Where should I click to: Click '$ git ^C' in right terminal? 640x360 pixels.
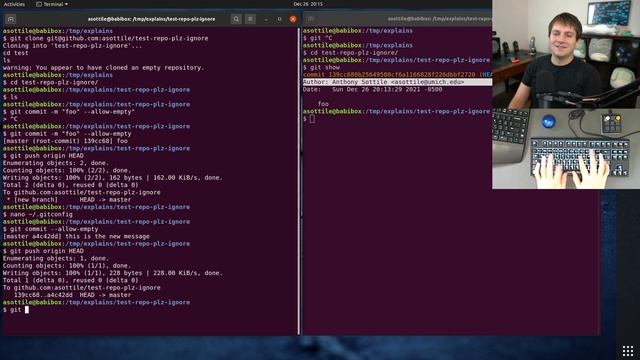318,38
